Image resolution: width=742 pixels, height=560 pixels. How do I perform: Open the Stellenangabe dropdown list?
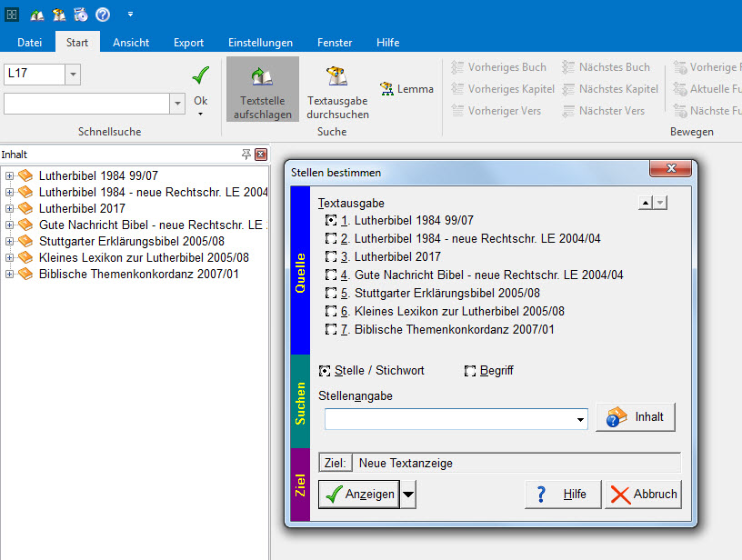580,420
